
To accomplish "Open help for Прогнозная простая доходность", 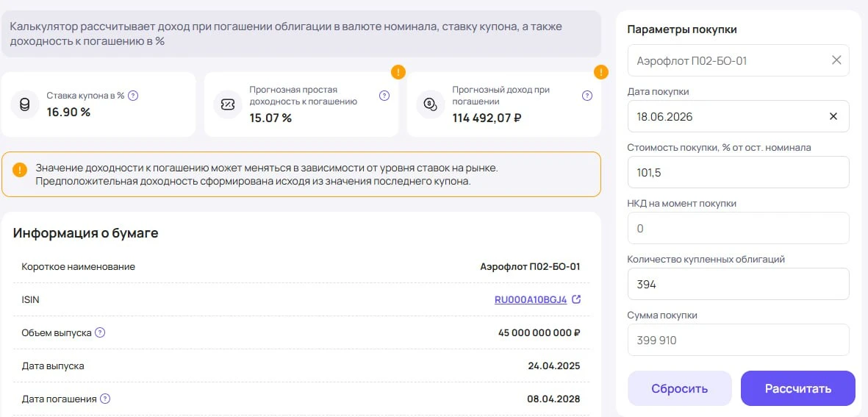I will [384, 96].
